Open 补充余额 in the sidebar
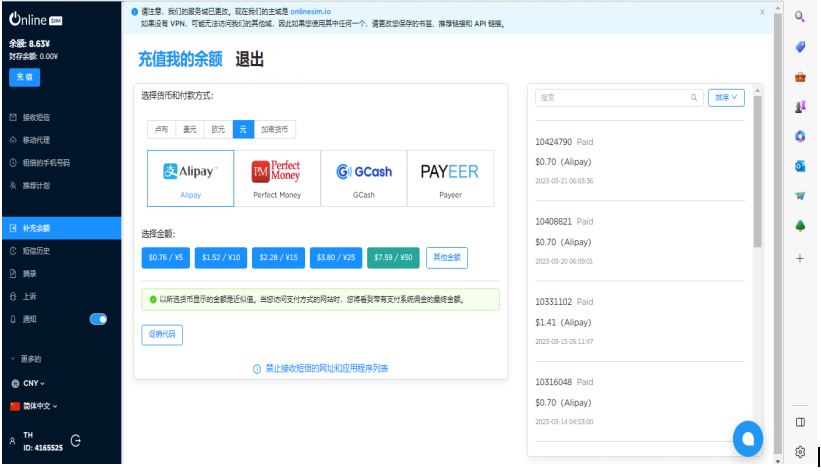The image size is (821, 471). point(61,228)
